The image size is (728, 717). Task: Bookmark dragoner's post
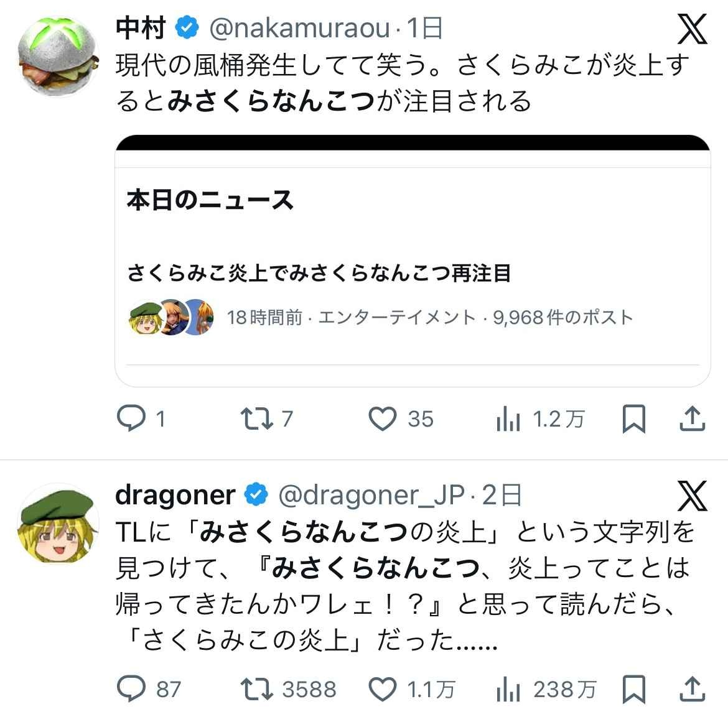633,689
